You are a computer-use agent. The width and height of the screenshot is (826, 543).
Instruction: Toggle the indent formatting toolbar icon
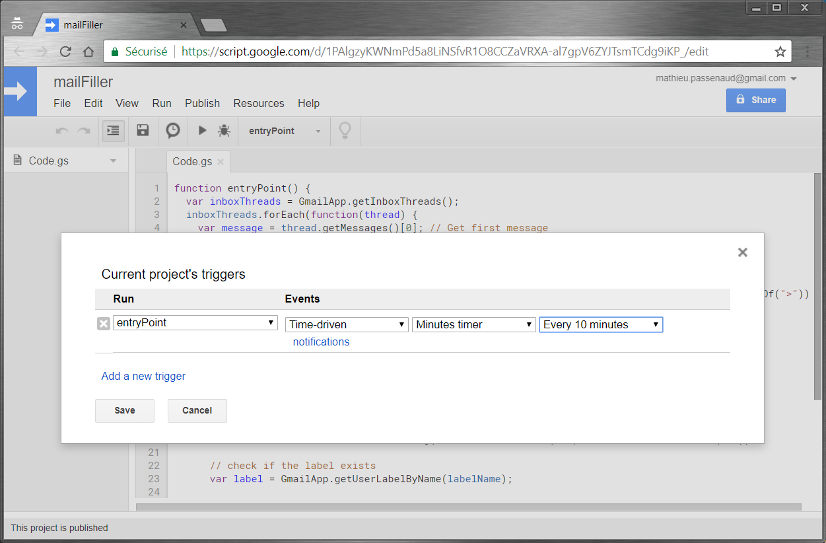coord(113,131)
